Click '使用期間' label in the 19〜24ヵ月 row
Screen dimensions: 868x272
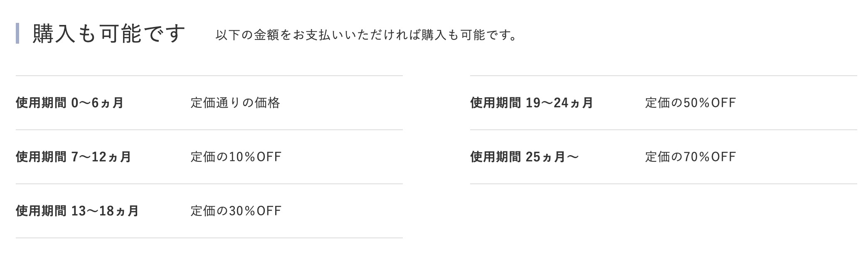coord(495,103)
